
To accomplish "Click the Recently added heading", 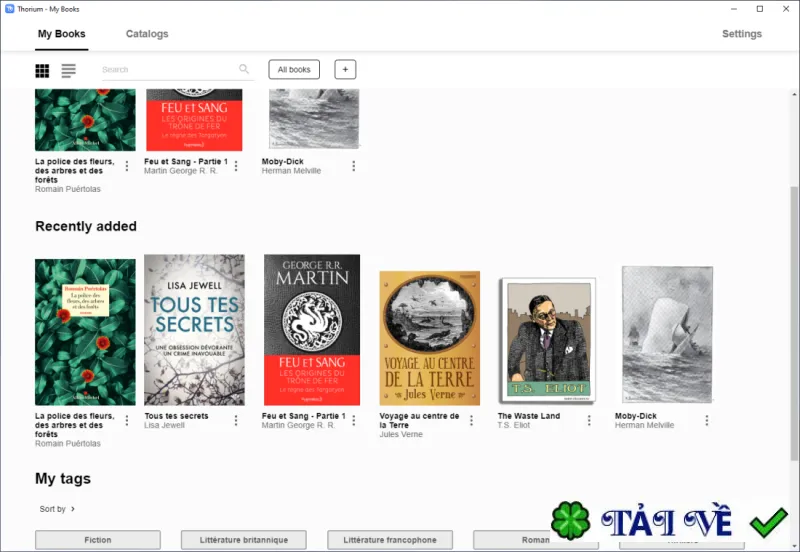I will (86, 226).
